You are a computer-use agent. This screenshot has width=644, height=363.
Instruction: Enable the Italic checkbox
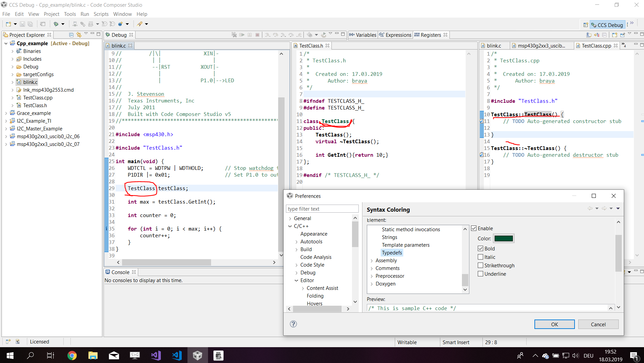(x=480, y=257)
